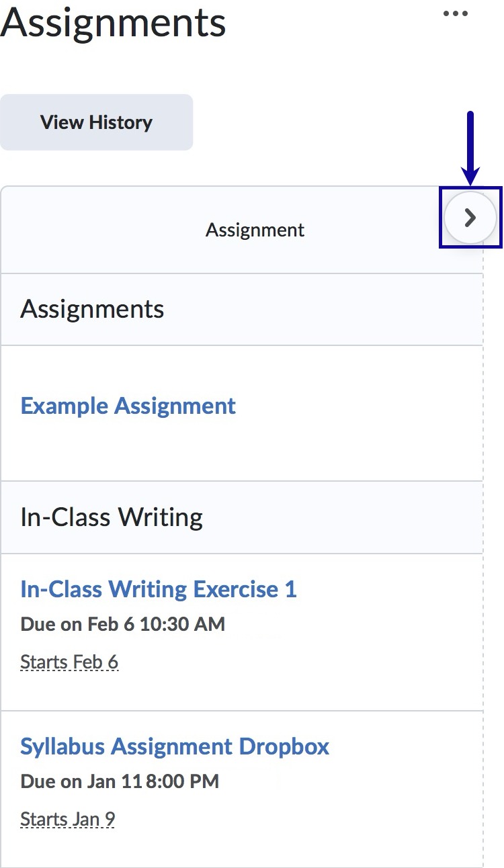
Task: Click the Due on Feb 6 date text
Action: 123,624
